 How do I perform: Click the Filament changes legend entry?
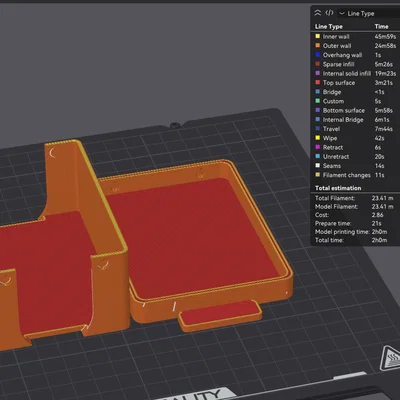coord(355,175)
